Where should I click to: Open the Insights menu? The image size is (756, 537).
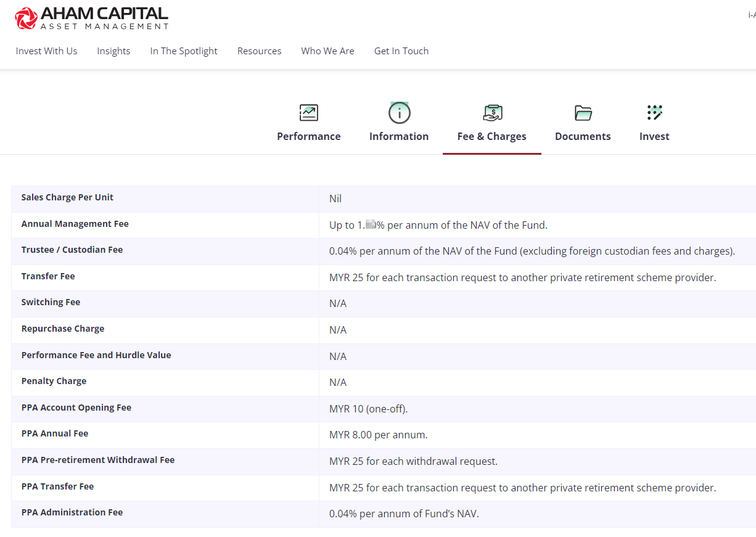click(x=113, y=51)
